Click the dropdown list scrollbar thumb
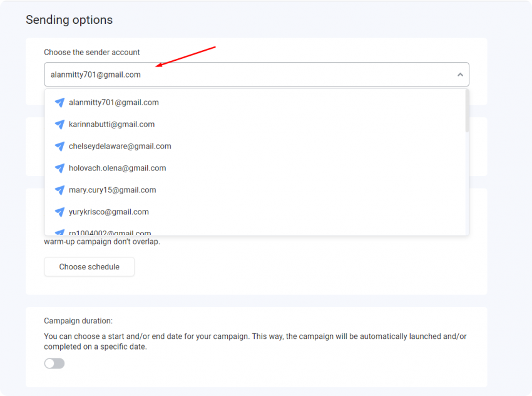This screenshot has height=396, width=532. coord(467,111)
